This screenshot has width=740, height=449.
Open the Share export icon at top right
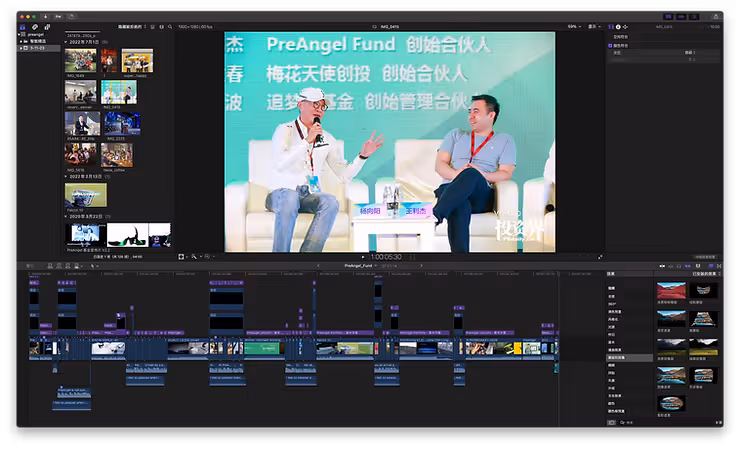(716, 17)
